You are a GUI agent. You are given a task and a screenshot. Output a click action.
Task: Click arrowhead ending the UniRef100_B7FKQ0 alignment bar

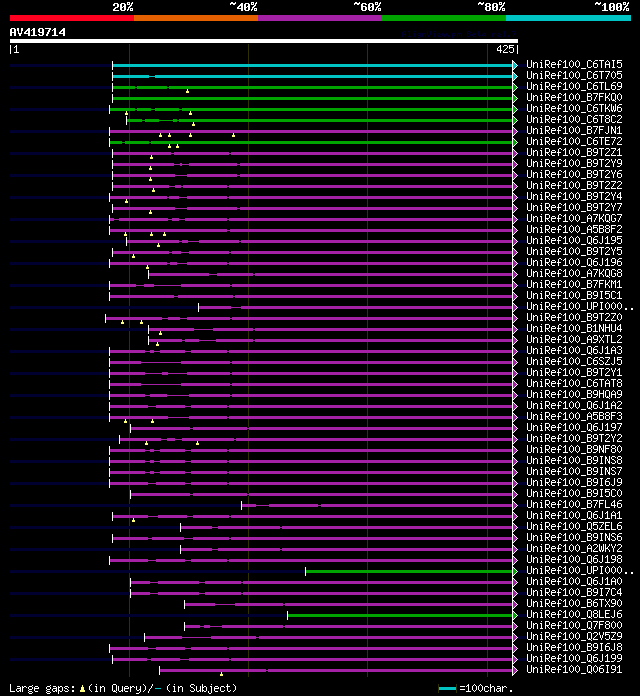pyautogui.click(x=515, y=98)
